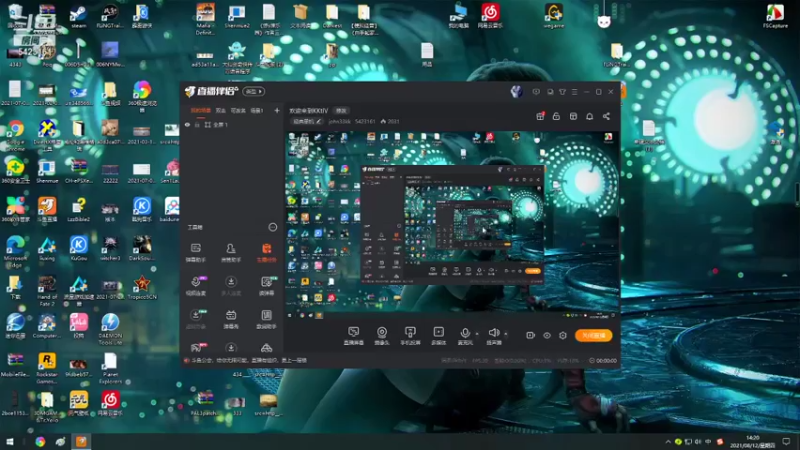
Task: Open the Steam desktop shortcut
Action: [78, 16]
